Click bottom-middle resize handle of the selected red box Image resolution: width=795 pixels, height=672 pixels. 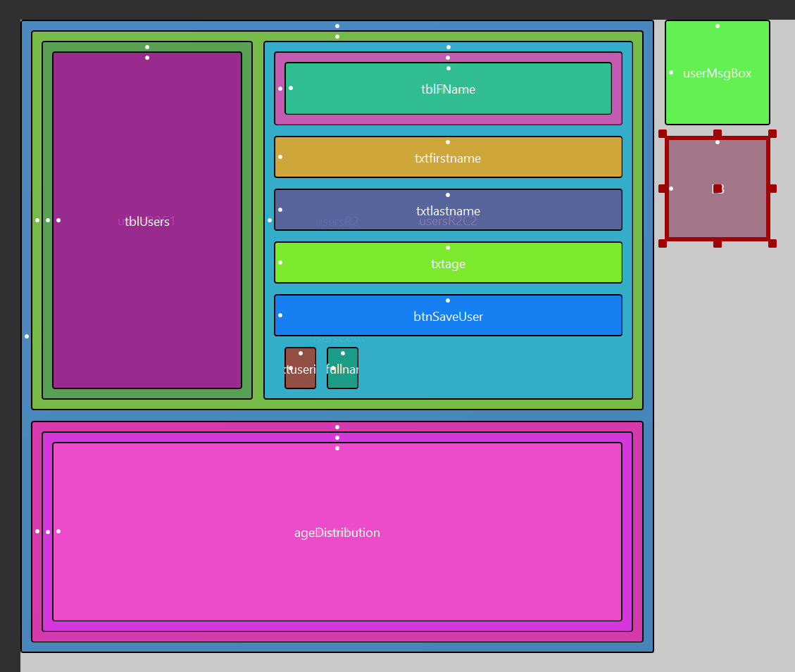tap(718, 243)
